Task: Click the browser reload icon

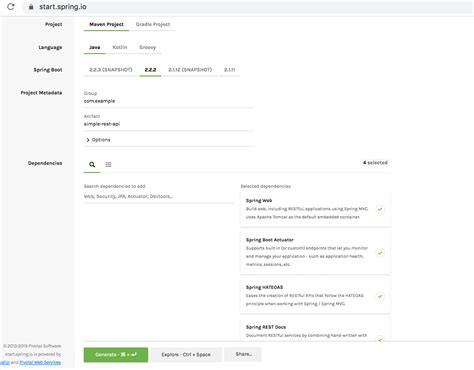Action: 11,7
